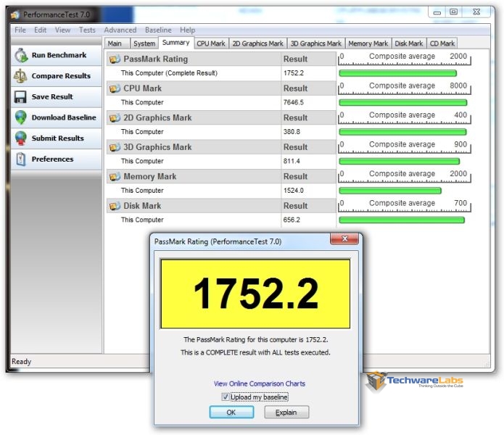Switch to the Disk Mark tab
The height and width of the screenshot is (435, 504).
coord(409,43)
